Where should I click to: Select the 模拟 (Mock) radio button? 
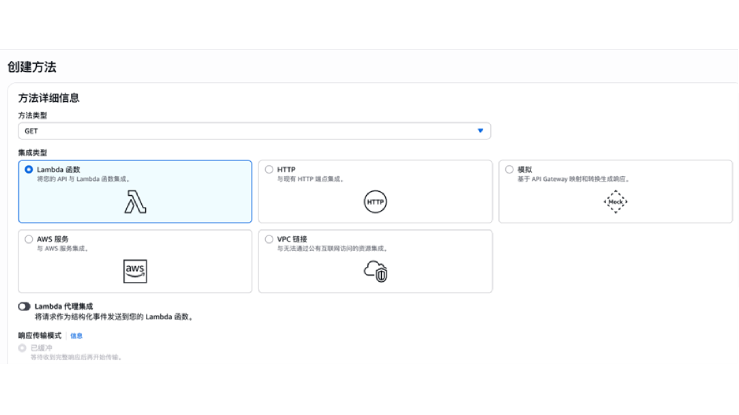click(509, 170)
